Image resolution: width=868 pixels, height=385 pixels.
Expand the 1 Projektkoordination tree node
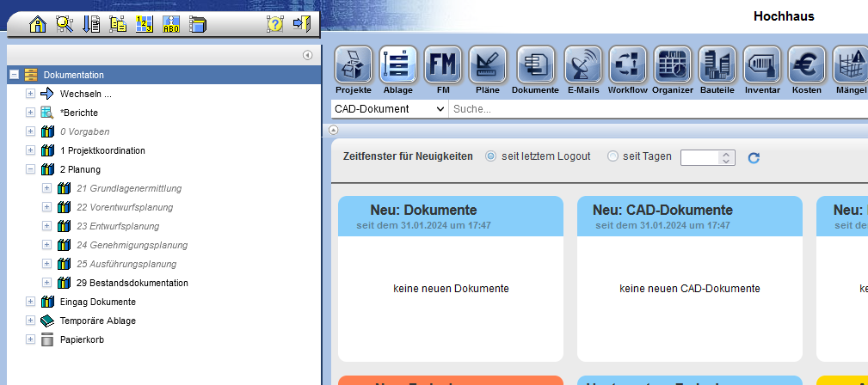click(30, 150)
